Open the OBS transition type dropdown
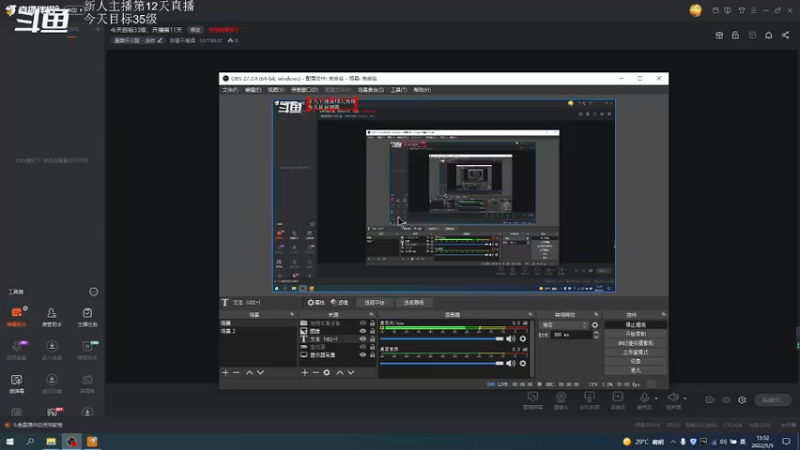This screenshot has height=450, width=800. pos(565,325)
